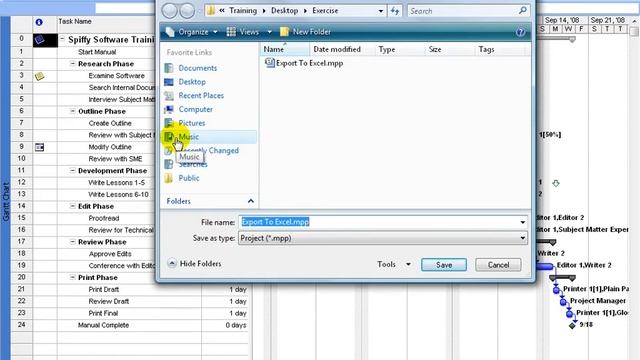The height and width of the screenshot is (360, 640).
Task: Click the help question mark icon
Action: click(x=520, y=32)
